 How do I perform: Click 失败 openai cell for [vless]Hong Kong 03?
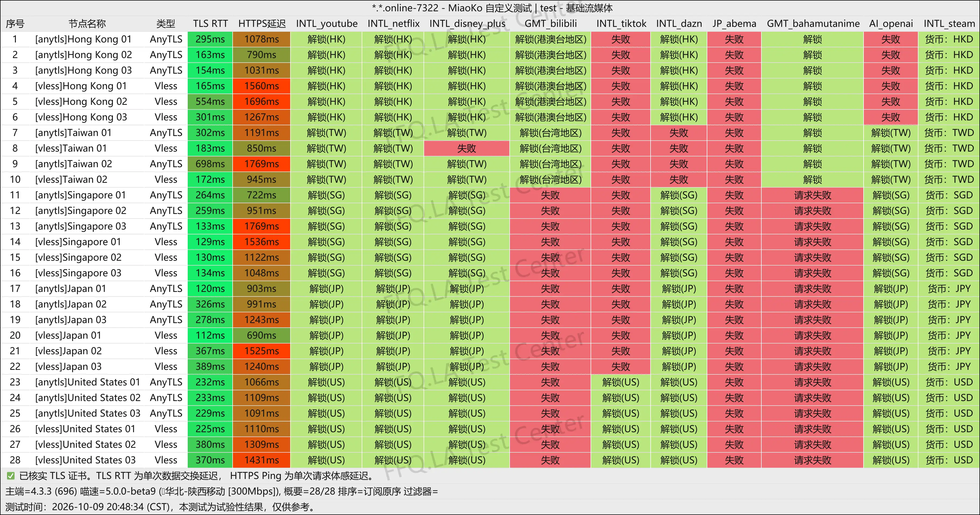click(891, 117)
